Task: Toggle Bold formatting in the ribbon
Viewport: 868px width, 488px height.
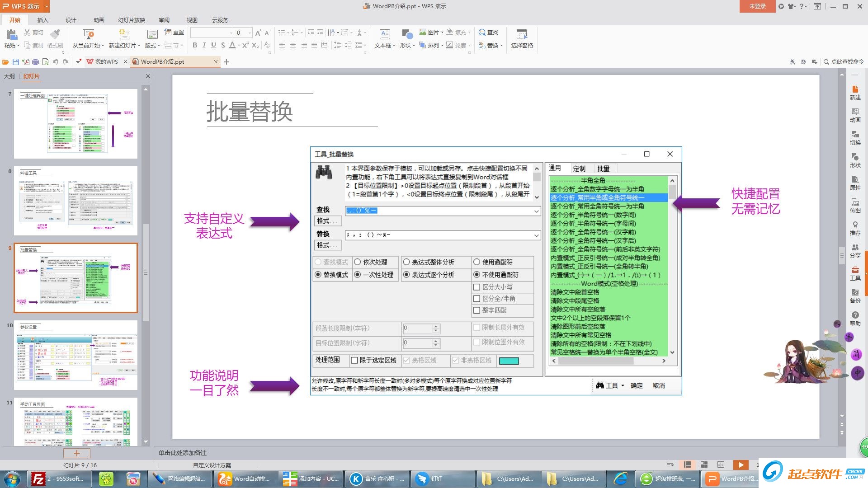Action: (195, 45)
